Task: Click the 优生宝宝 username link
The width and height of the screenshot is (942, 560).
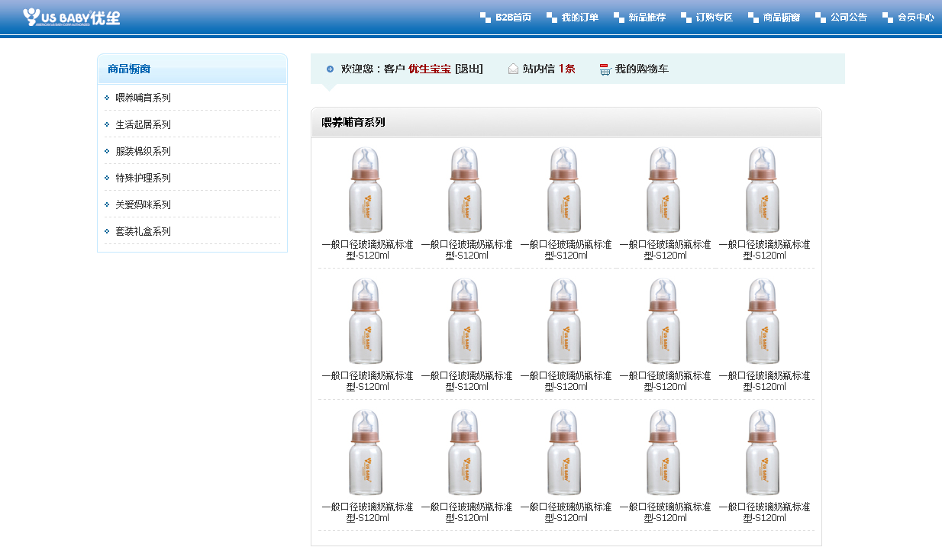Action: [x=429, y=69]
